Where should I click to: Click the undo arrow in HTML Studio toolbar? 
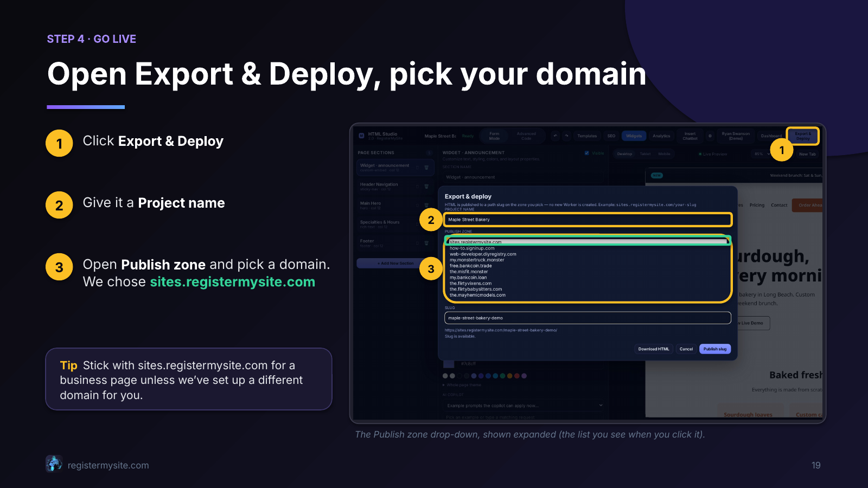[x=555, y=136]
